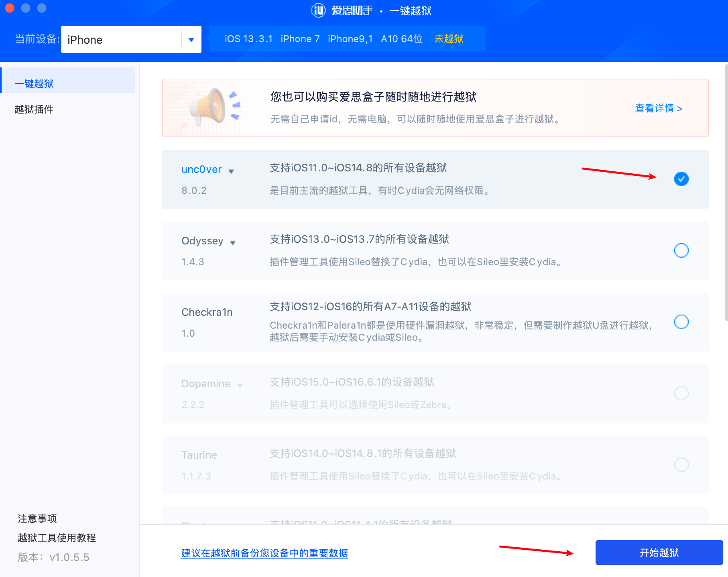Click the A10 64位 chip info text
728x577 pixels.
(402, 39)
